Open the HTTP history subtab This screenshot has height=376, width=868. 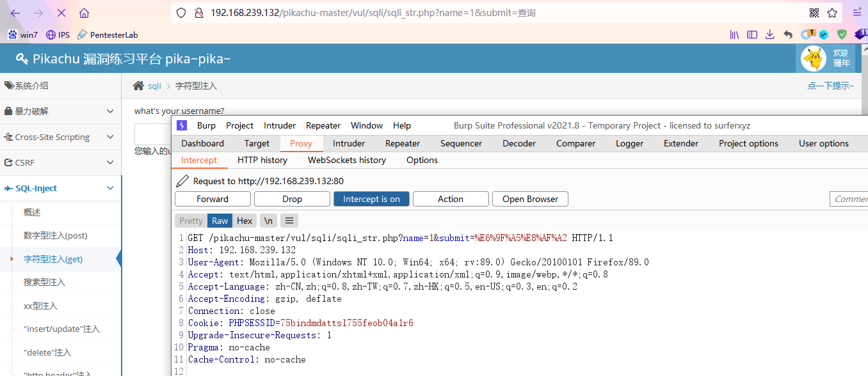(262, 160)
